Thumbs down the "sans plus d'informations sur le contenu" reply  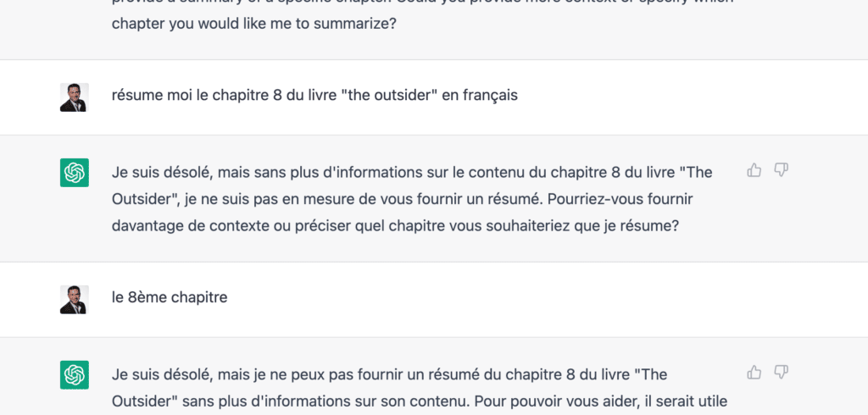782,170
